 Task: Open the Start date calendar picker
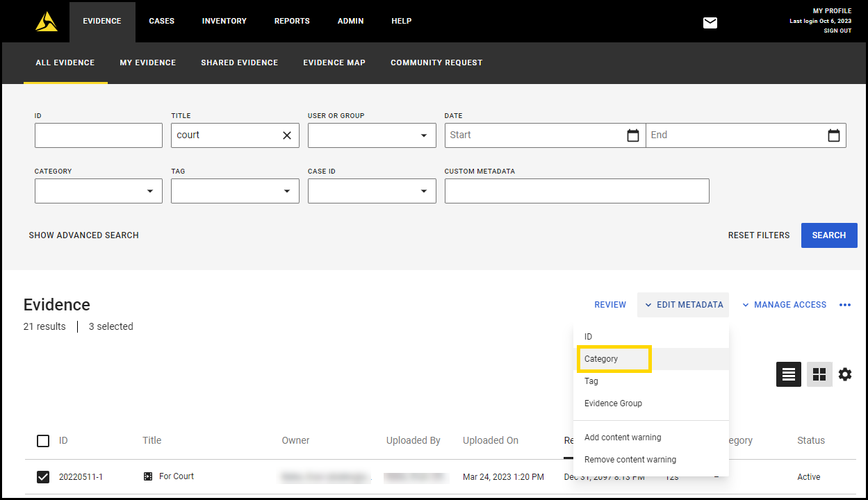(x=632, y=135)
